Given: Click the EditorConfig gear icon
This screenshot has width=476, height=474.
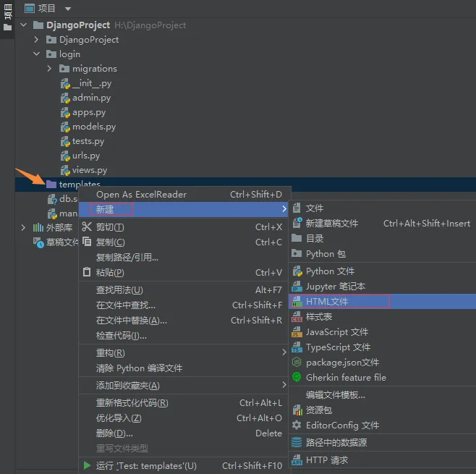Looking at the screenshot, I should click(297, 425).
